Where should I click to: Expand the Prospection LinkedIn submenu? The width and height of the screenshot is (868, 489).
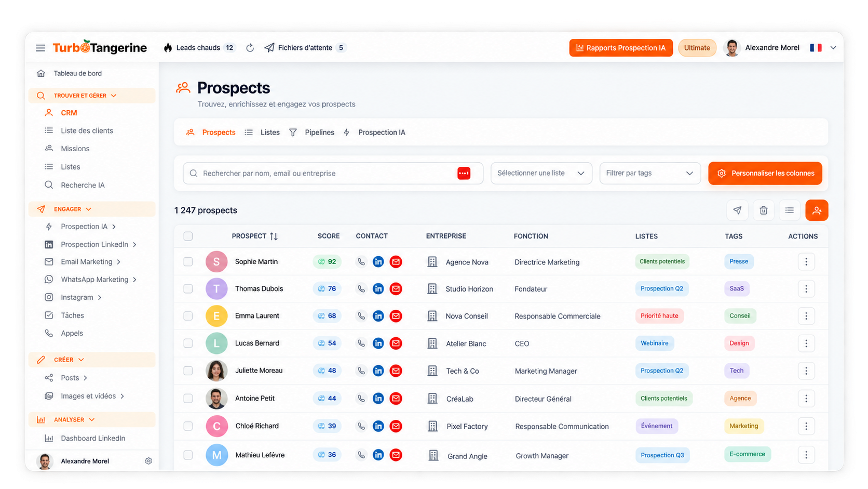click(134, 245)
